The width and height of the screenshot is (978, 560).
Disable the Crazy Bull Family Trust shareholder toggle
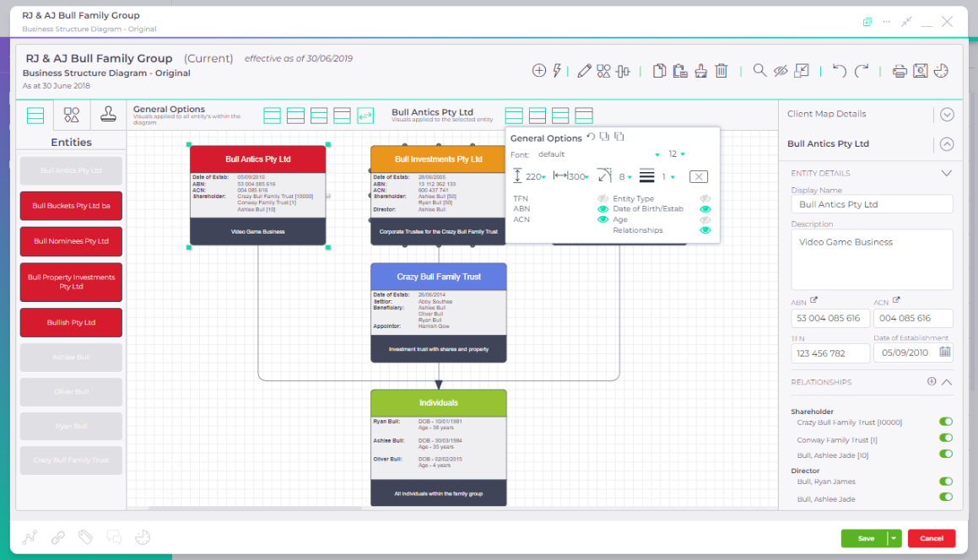946,423
